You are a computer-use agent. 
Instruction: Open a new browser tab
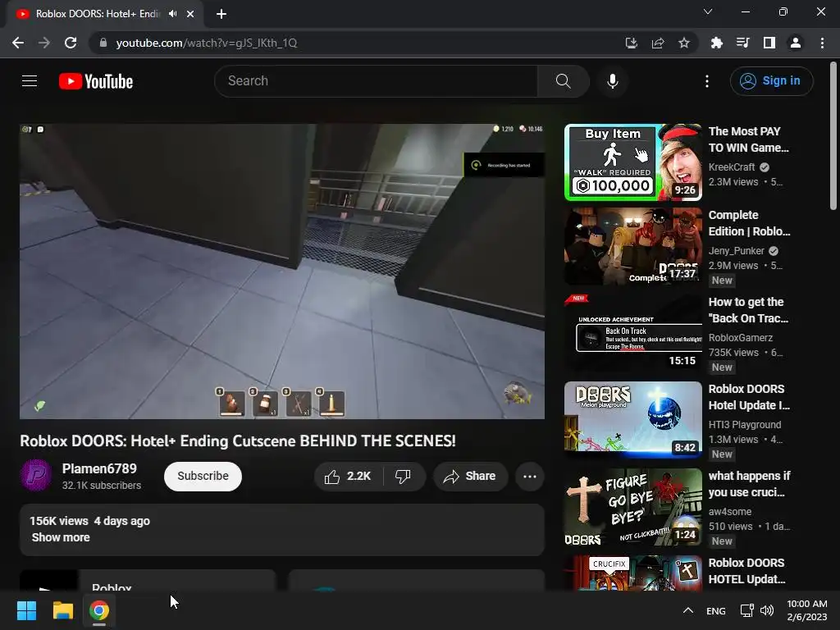point(221,14)
